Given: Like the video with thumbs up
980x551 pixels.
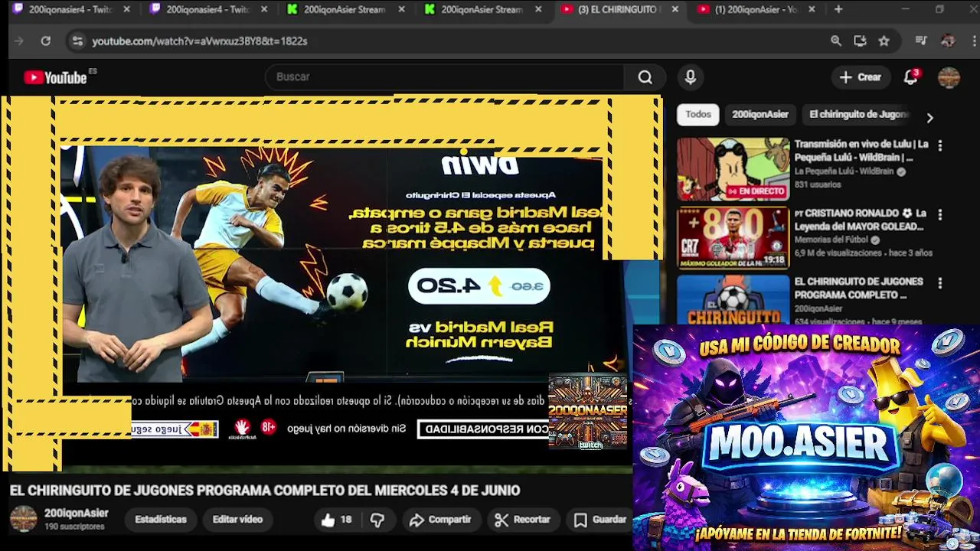Looking at the screenshot, I should click(337, 520).
